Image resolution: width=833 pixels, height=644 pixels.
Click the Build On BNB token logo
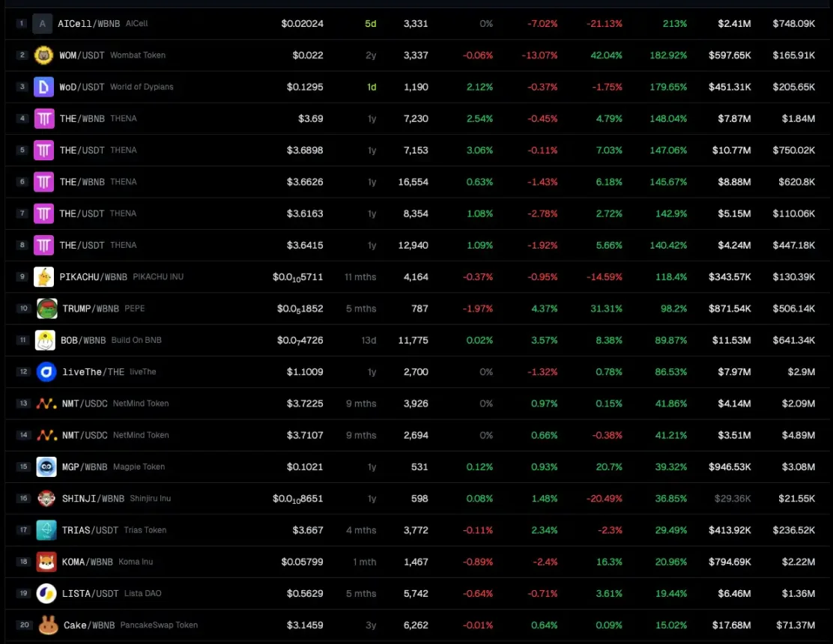(43, 339)
